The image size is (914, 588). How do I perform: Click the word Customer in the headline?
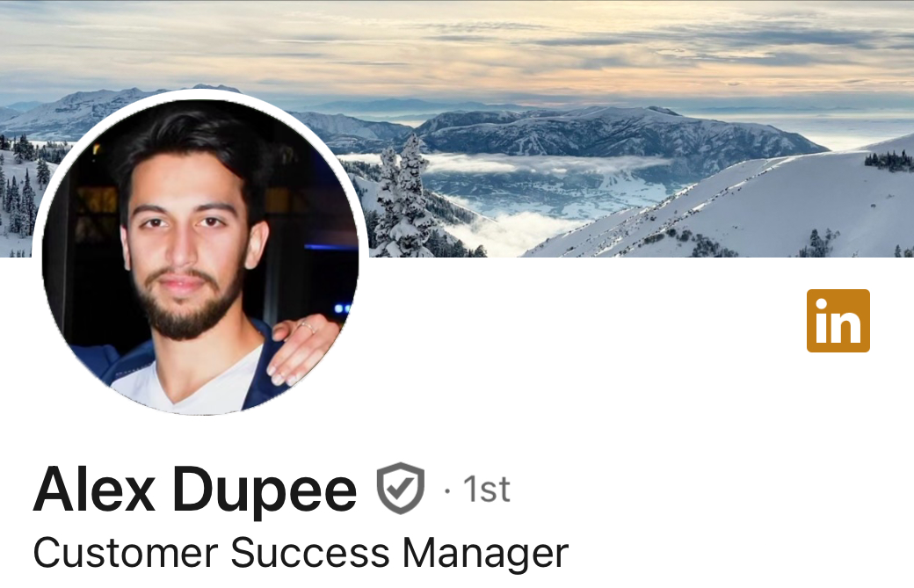126,553
